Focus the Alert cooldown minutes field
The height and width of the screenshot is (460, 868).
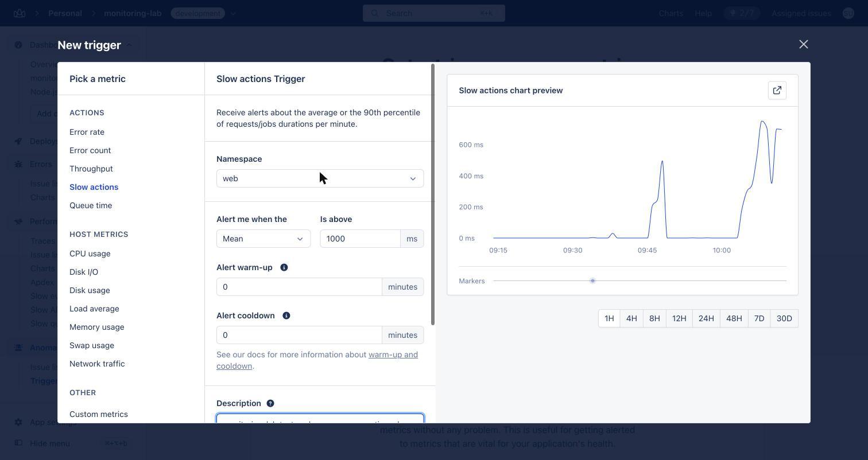click(x=299, y=335)
